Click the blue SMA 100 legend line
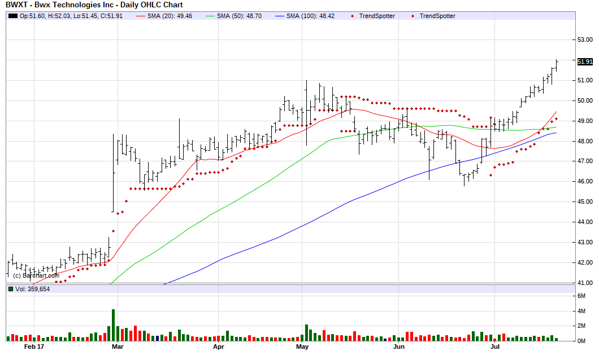The width and height of the screenshot is (599, 364). click(x=280, y=16)
